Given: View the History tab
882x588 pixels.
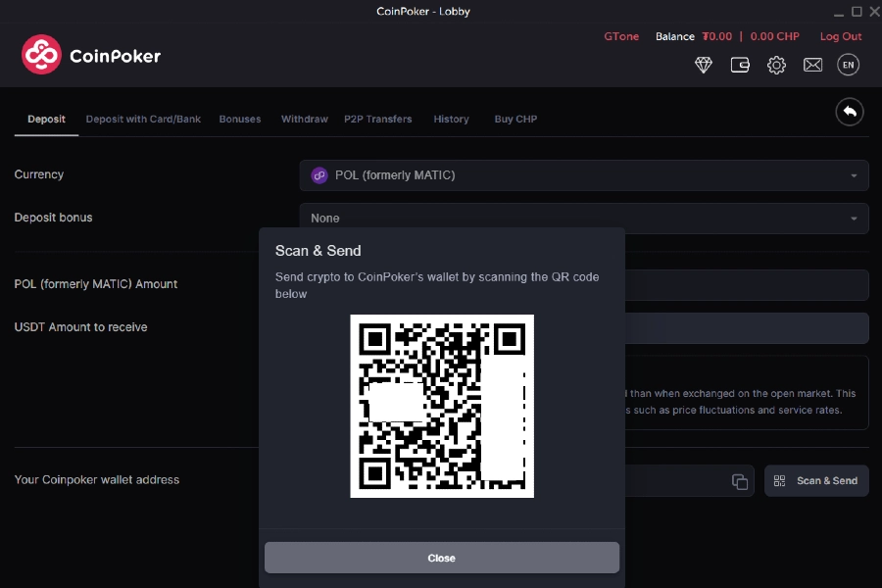Looking at the screenshot, I should 451,120.
